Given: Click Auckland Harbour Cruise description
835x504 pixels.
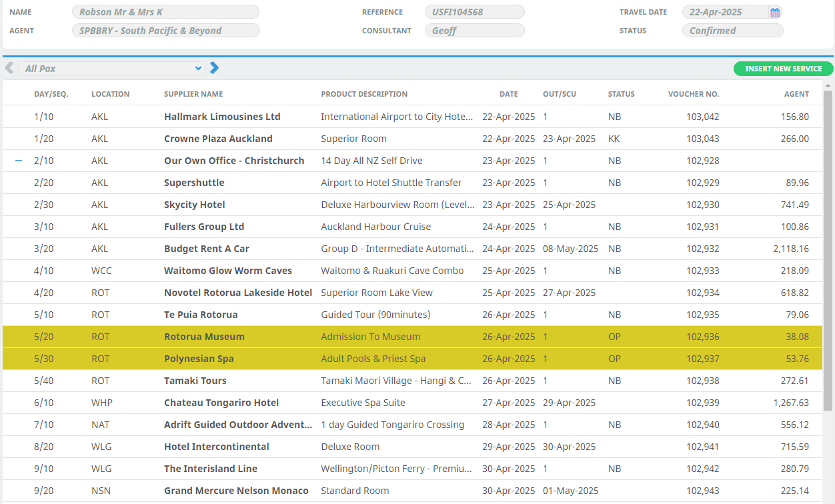Looking at the screenshot, I should 375,227.
